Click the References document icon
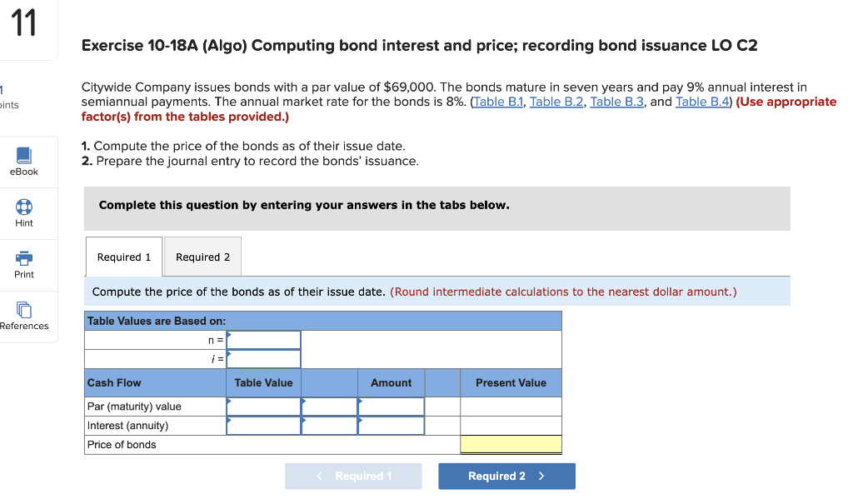Viewport: 853px width, 504px height. 23,308
